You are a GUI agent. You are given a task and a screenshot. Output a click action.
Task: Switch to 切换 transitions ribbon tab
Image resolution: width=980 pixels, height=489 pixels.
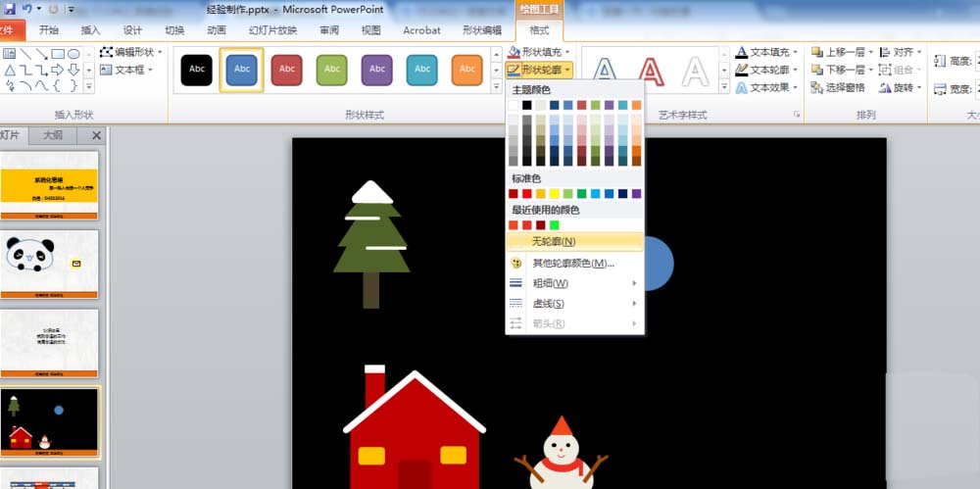point(174,30)
